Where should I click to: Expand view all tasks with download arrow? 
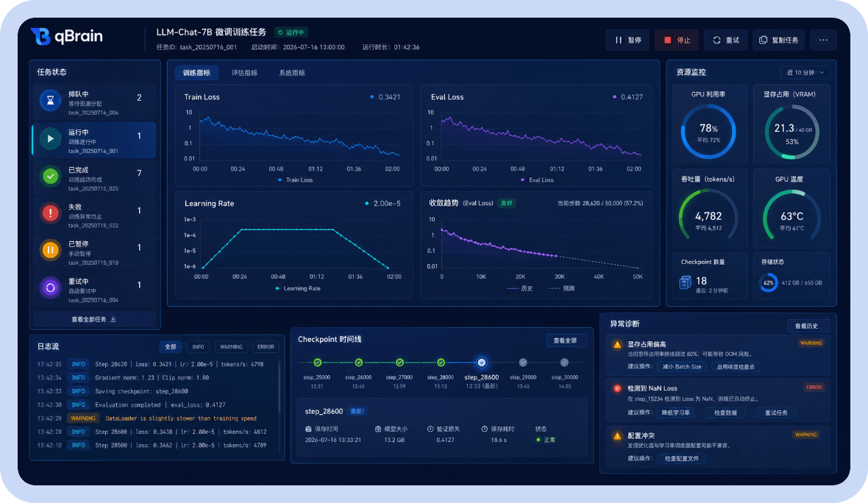coord(94,319)
